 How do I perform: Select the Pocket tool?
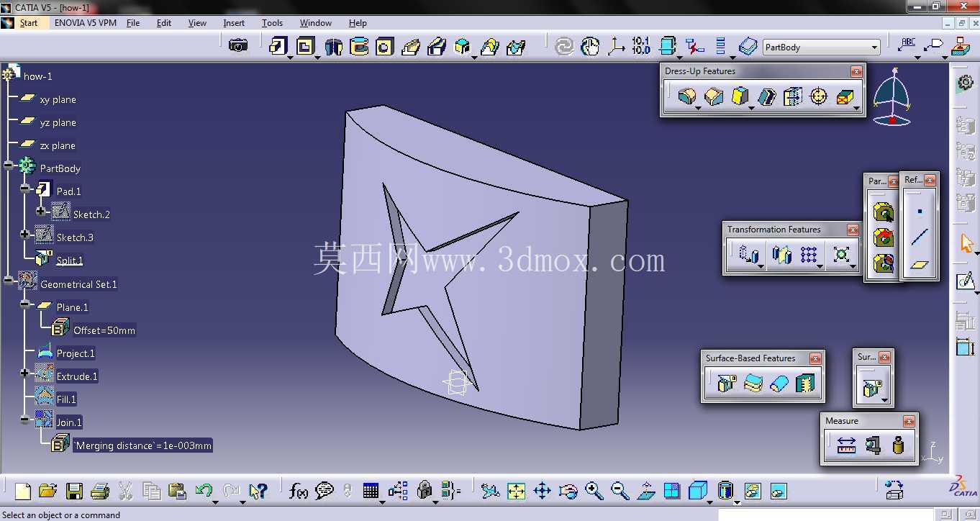(x=306, y=47)
